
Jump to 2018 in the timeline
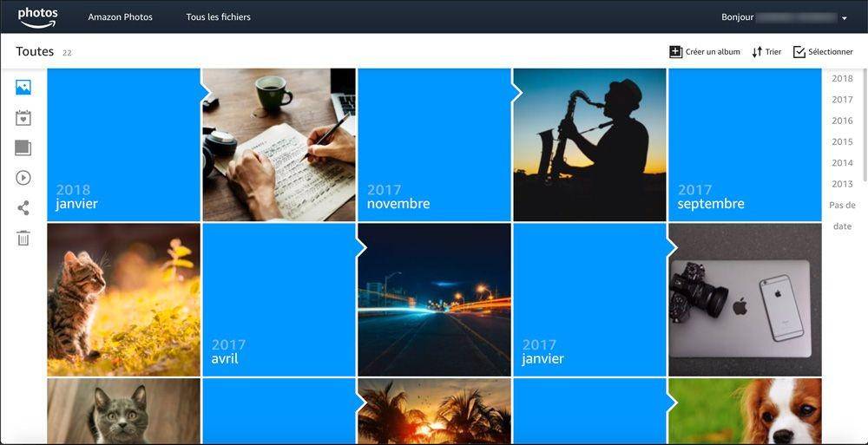tap(842, 79)
